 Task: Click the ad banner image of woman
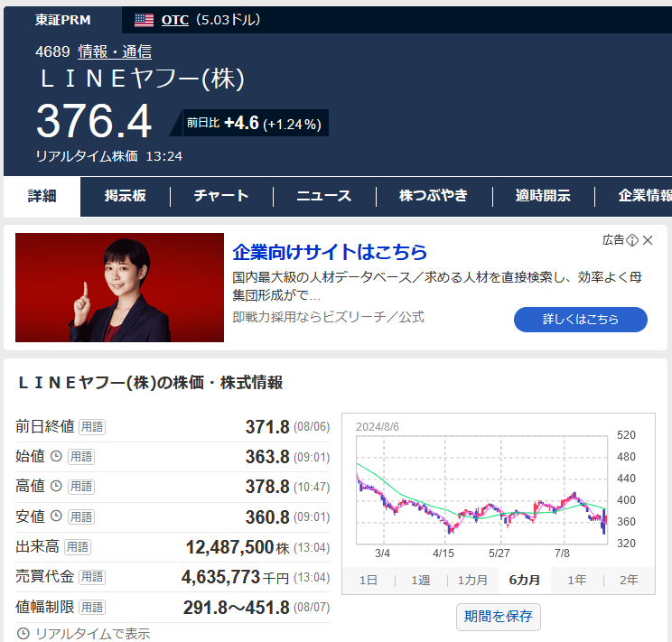click(119, 287)
